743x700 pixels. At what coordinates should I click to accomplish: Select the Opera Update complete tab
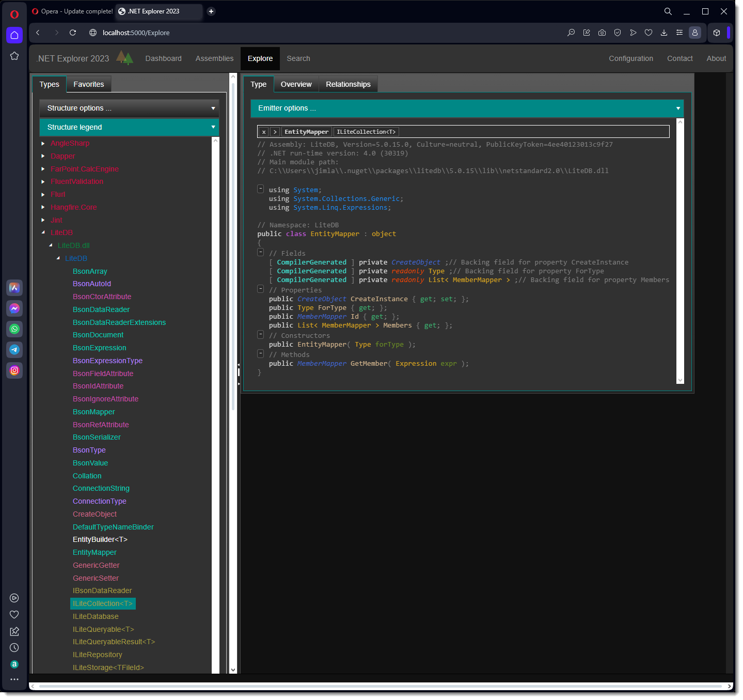(72, 11)
